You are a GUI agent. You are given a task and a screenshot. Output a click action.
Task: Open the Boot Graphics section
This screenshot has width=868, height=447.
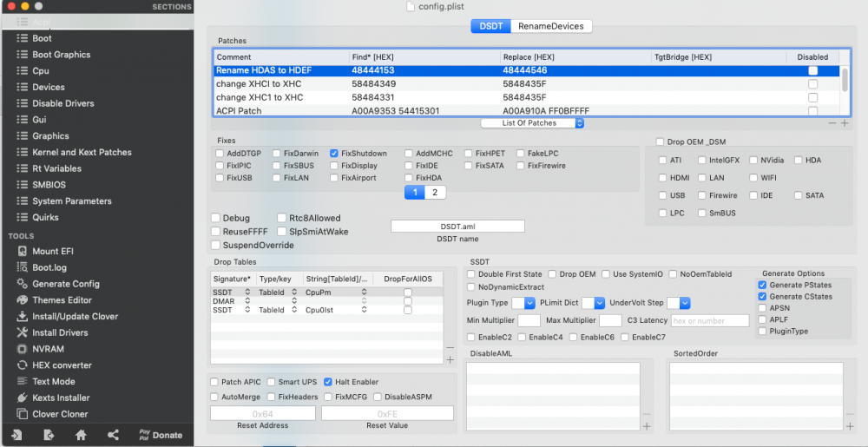coord(62,54)
